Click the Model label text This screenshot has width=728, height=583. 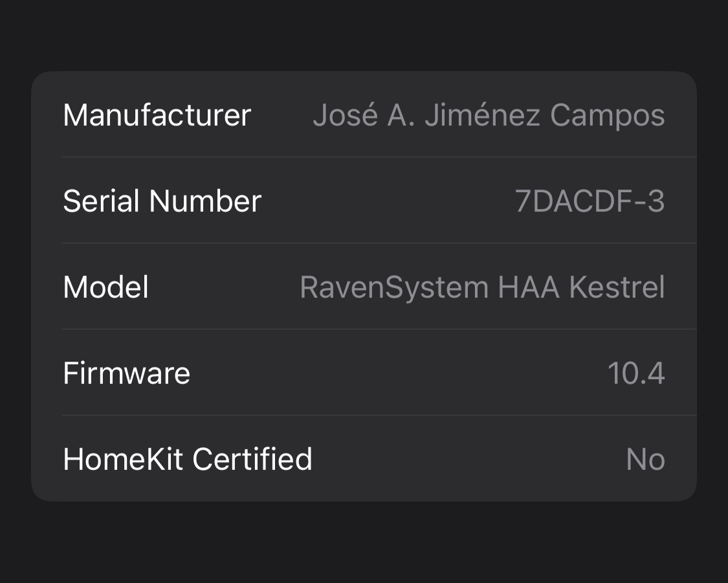(105, 287)
